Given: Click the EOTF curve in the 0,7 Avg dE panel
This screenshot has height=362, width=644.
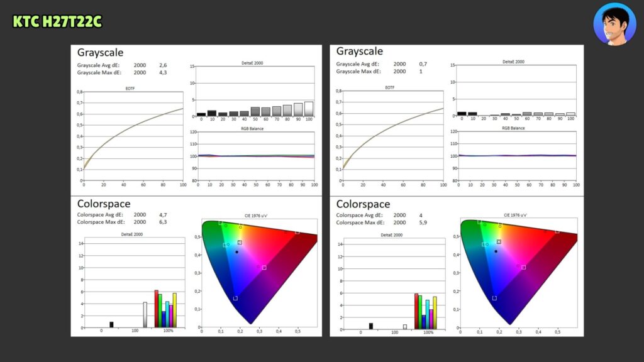Looking at the screenshot, I should 393,135.
